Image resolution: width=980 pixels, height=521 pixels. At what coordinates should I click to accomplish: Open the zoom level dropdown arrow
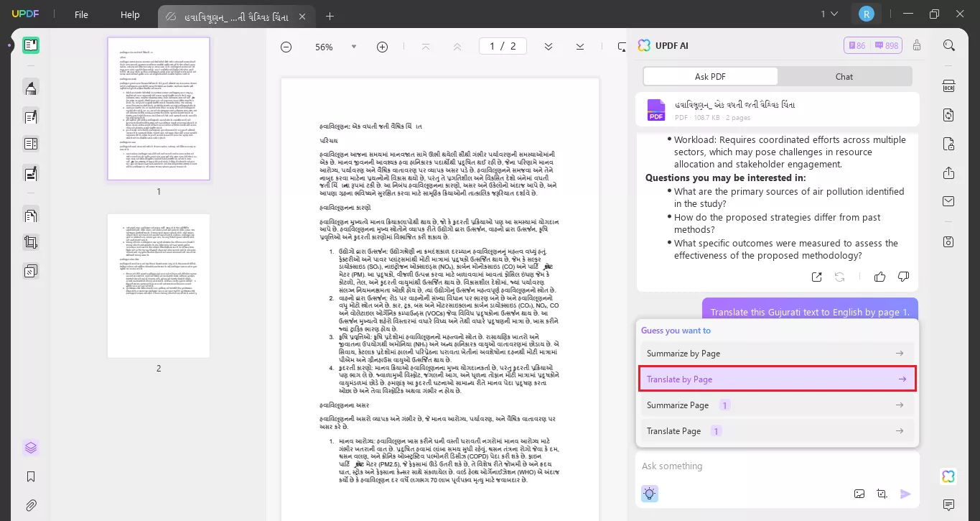pos(353,47)
